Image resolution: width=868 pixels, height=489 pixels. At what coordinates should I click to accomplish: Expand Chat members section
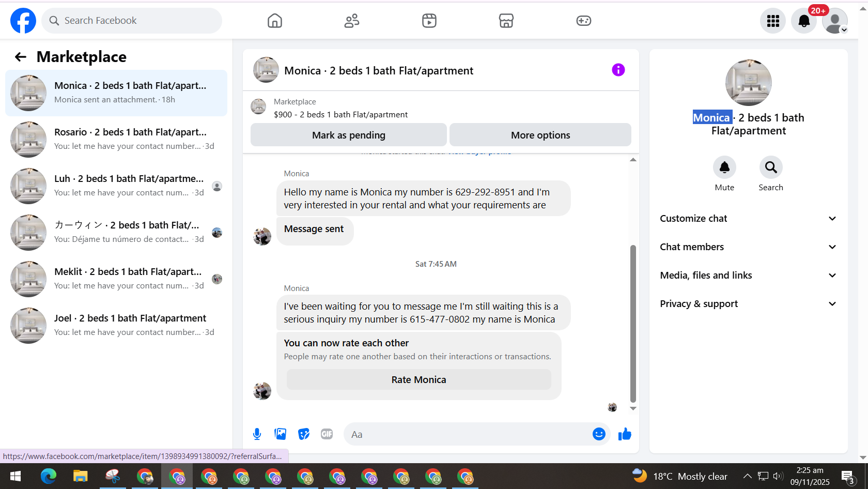click(748, 247)
